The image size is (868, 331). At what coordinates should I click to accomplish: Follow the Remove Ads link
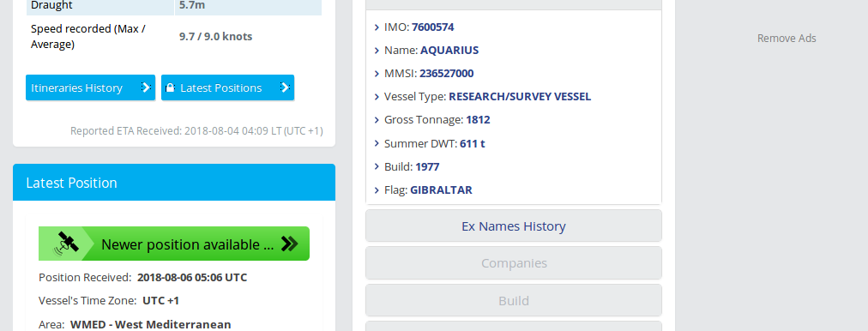(787, 39)
